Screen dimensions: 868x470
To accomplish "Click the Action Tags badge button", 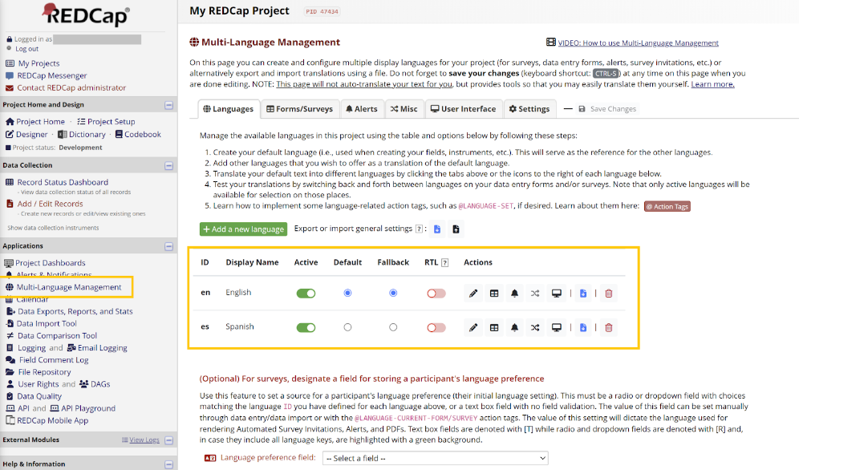I will tap(667, 206).
